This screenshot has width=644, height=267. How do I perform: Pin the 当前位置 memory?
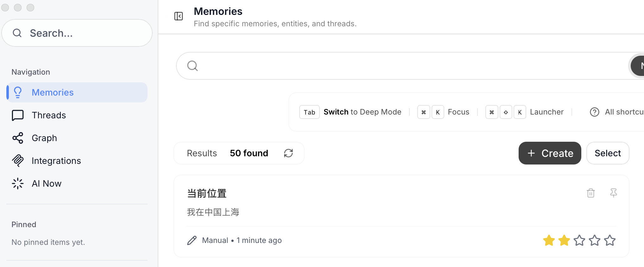pos(614,193)
